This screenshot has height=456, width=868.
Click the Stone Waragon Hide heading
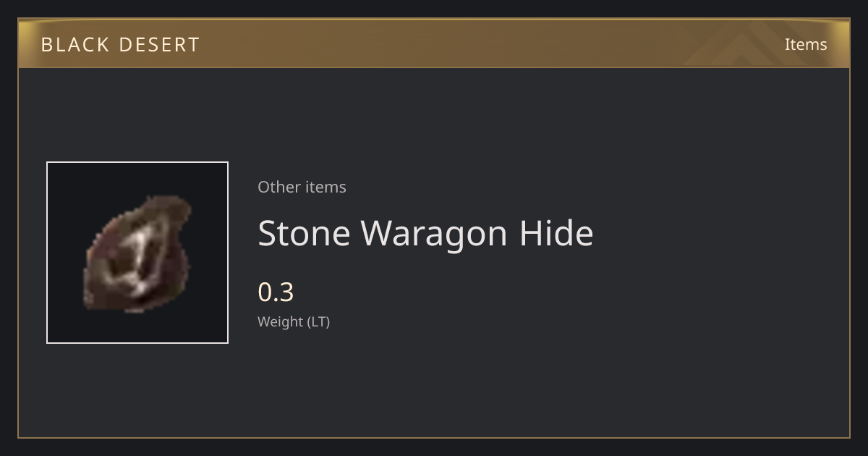(425, 233)
